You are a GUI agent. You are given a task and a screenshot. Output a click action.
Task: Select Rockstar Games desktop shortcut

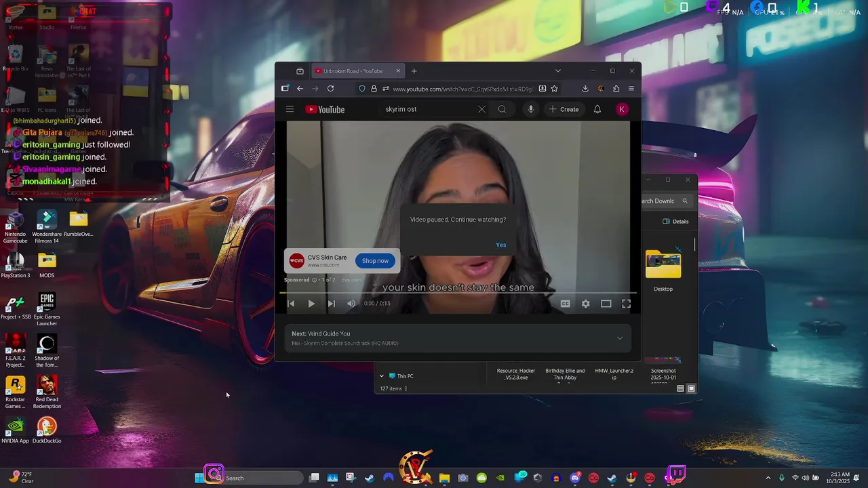coord(15,392)
